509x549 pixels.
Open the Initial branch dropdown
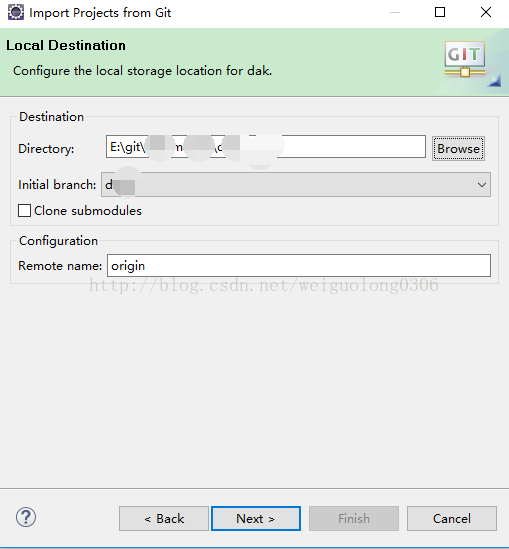coord(296,185)
